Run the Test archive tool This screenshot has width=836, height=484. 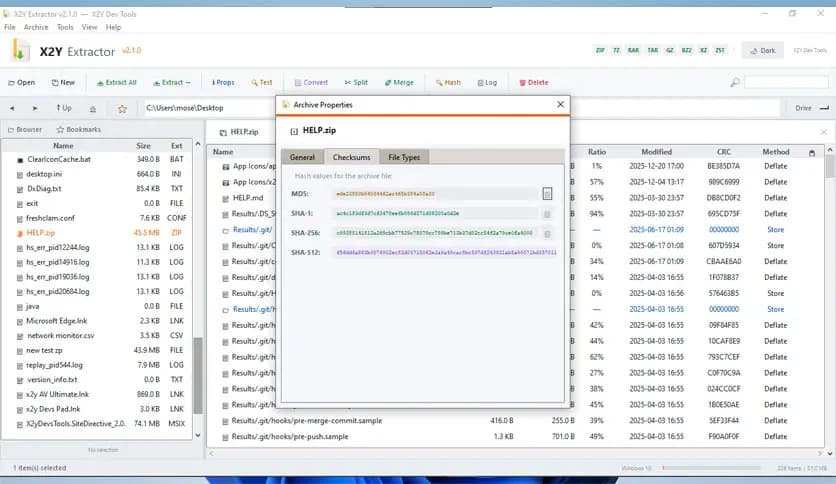click(262, 83)
